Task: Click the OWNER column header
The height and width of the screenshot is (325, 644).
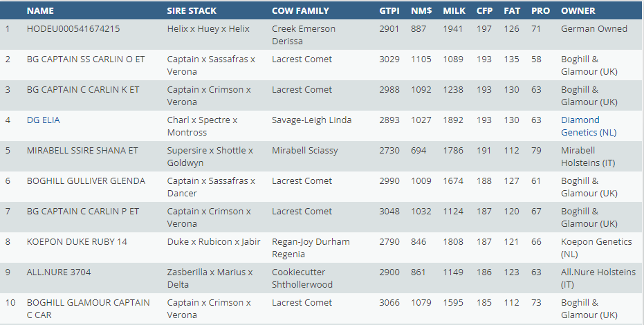Action: pos(578,11)
